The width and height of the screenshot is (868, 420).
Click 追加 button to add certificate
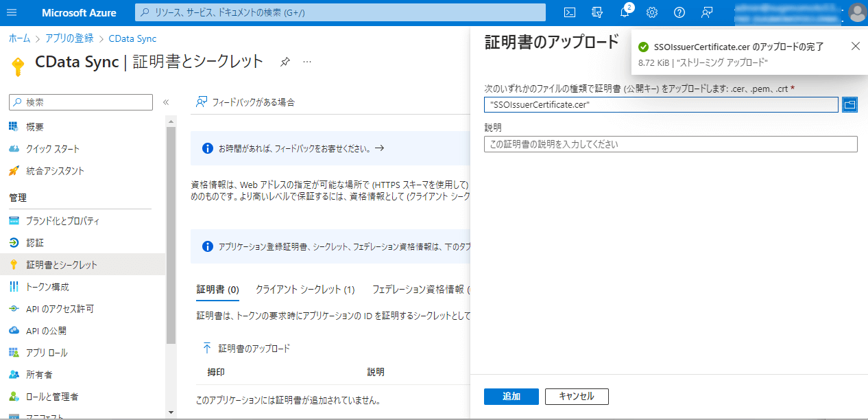511,397
